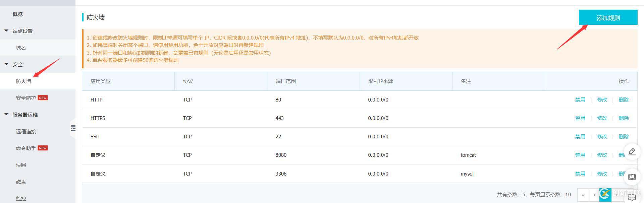The image size is (644, 203).
Task: Click 禁用 for the HTTP rule
Action: pyautogui.click(x=580, y=99)
